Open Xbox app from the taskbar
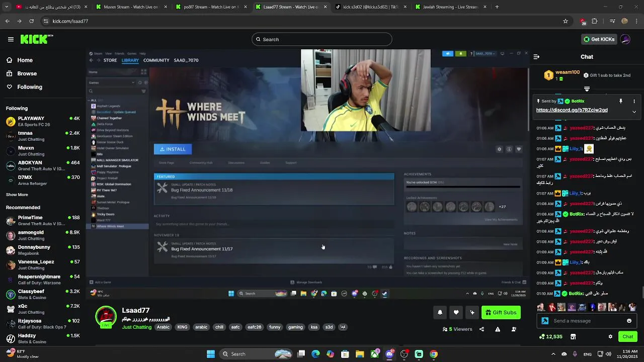 (x=375, y=354)
